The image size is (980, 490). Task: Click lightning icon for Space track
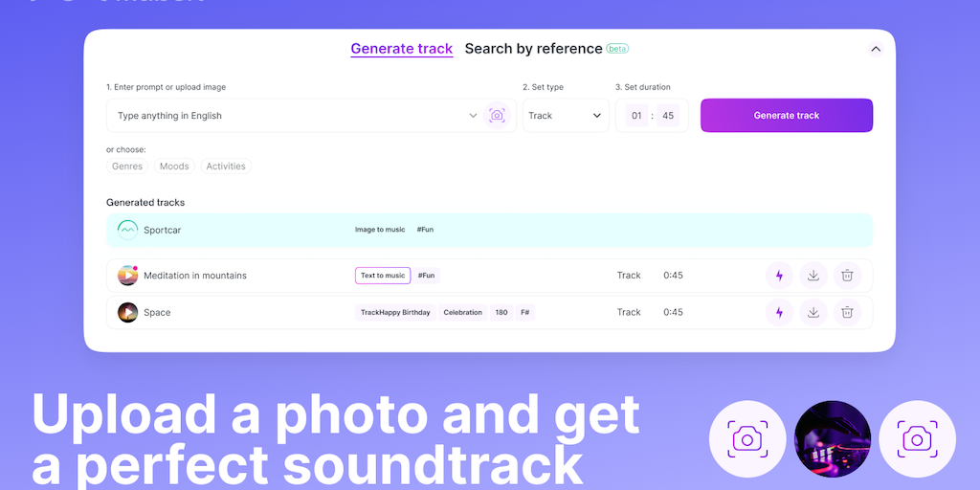click(x=779, y=313)
